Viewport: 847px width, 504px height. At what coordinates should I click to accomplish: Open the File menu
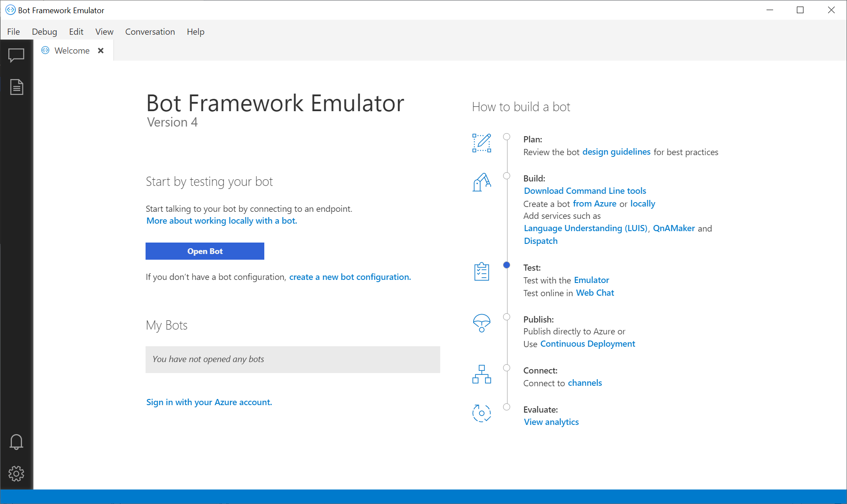[13, 31]
